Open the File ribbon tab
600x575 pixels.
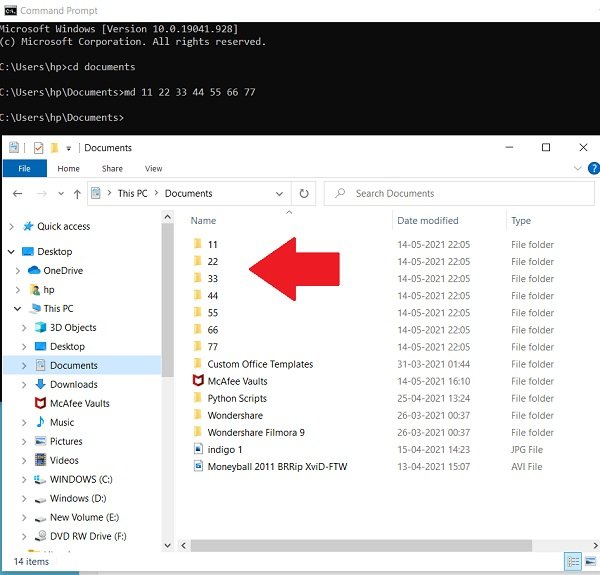[x=24, y=168]
